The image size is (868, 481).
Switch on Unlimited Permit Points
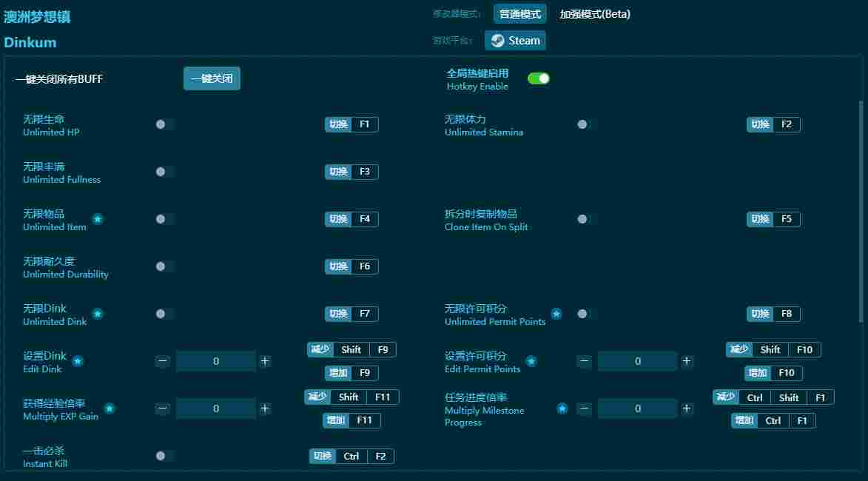pyautogui.click(x=585, y=314)
